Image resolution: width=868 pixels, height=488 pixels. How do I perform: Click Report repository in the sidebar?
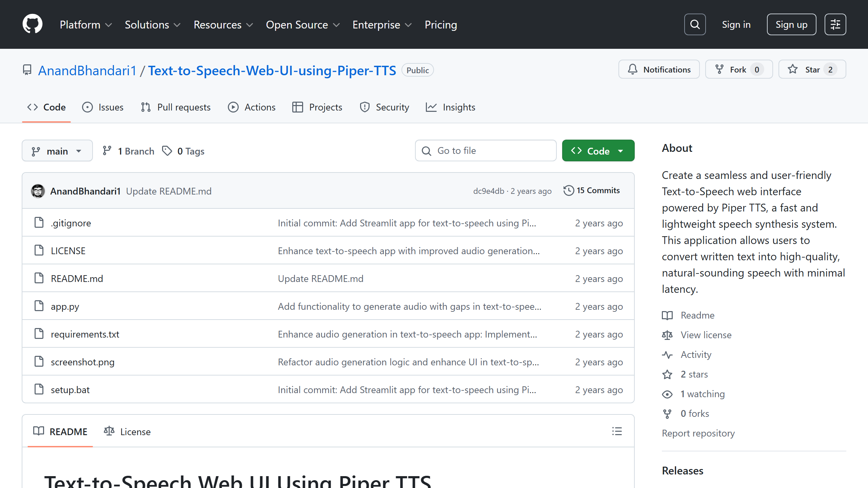pyautogui.click(x=698, y=433)
